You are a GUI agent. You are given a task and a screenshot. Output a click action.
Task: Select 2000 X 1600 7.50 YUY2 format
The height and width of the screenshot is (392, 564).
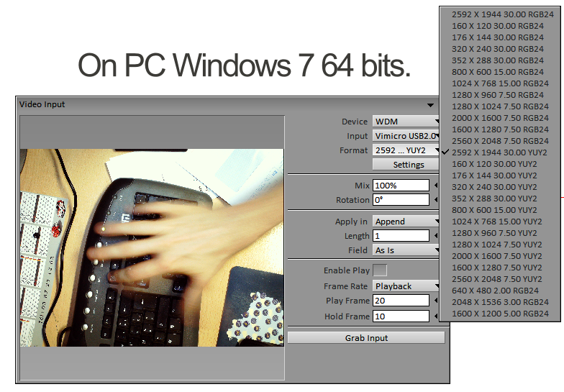tap(500, 256)
